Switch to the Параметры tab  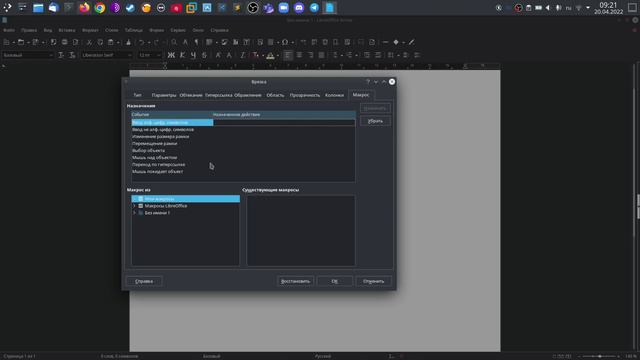click(164, 95)
